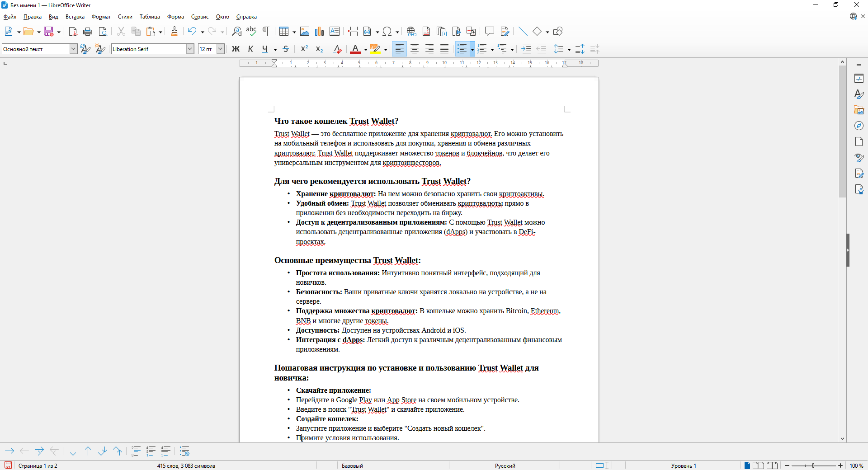Open sidebar Properties panel icon
Image resolution: width=868 pixels, height=470 pixels.
tap(859, 79)
